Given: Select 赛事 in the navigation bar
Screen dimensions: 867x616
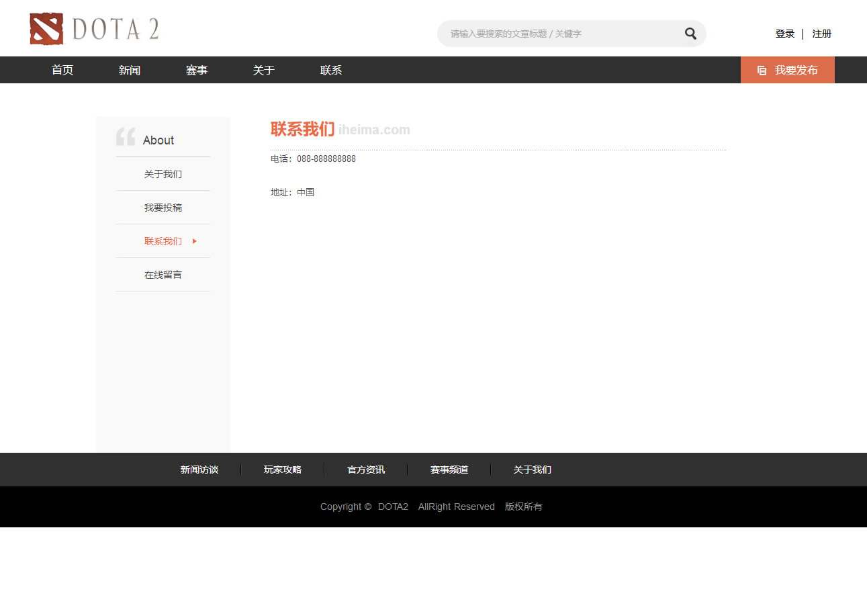Looking at the screenshot, I should tap(197, 70).
